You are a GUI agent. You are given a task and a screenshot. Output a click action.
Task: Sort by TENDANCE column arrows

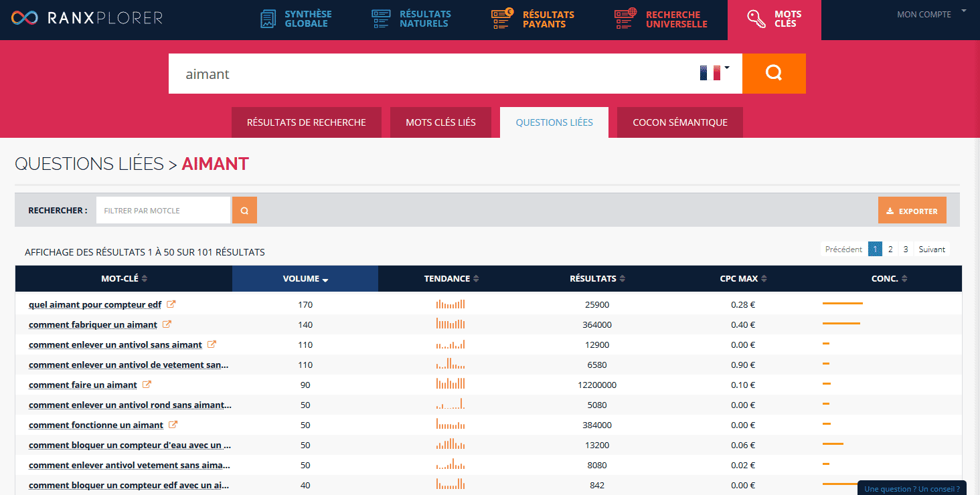[476, 279]
